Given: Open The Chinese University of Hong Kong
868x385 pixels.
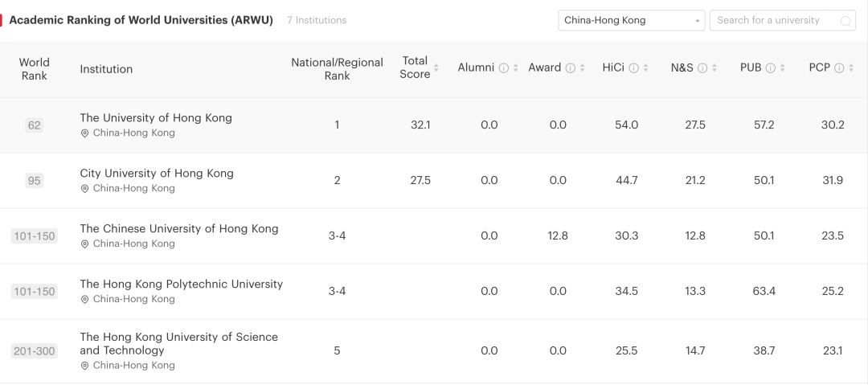Looking at the screenshot, I should (x=178, y=228).
